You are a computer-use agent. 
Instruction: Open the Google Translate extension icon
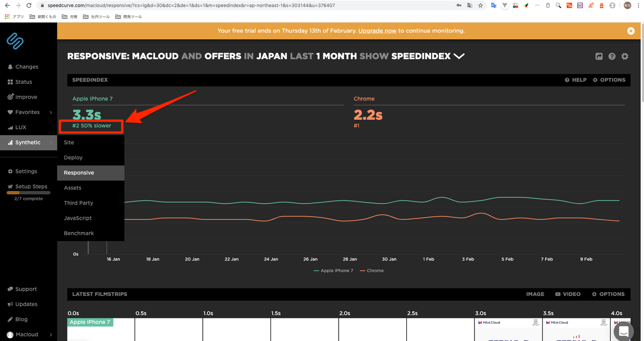494,5
